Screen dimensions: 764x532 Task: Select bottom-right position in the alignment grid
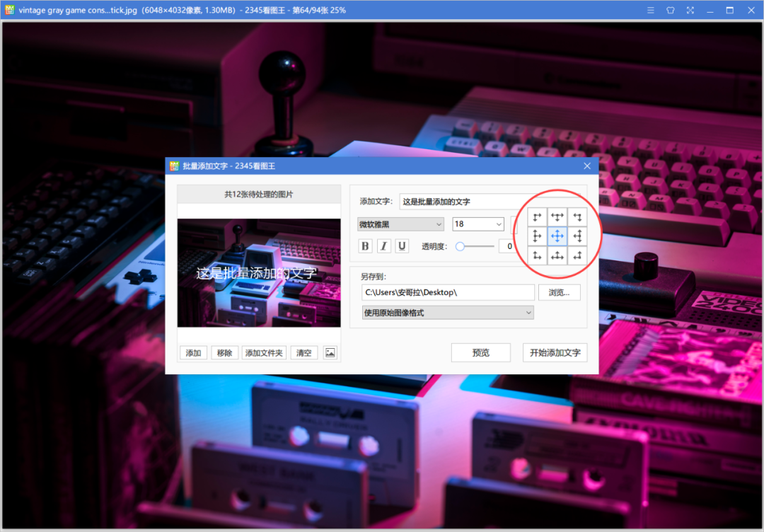click(x=579, y=255)
